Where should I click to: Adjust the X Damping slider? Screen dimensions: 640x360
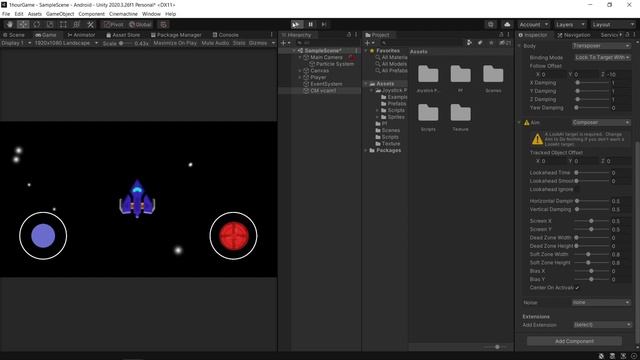(x=591, y=83)
